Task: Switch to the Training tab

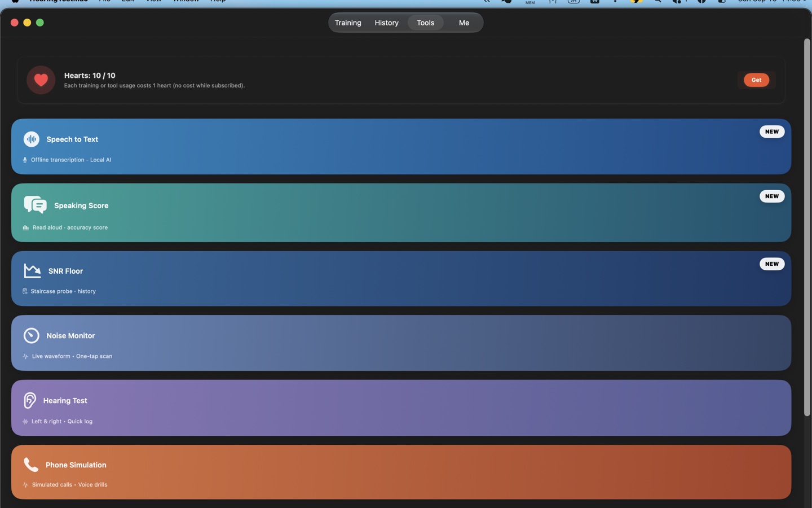Action: tap(348, 23)
